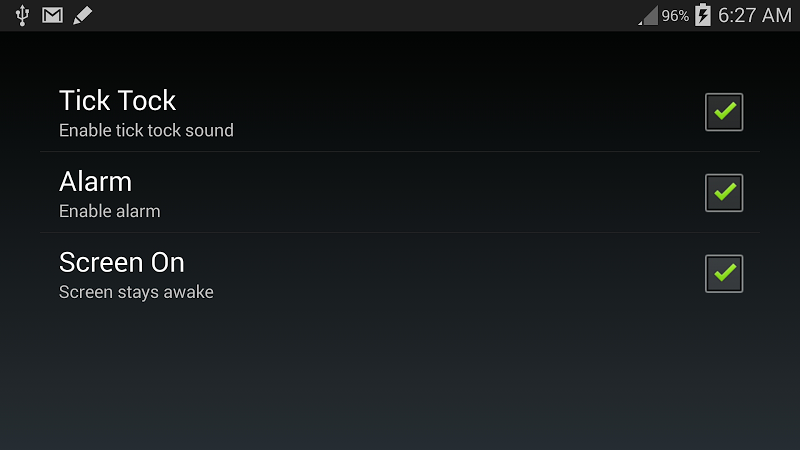Select the Tick Tock setting title

coord(117,100)
